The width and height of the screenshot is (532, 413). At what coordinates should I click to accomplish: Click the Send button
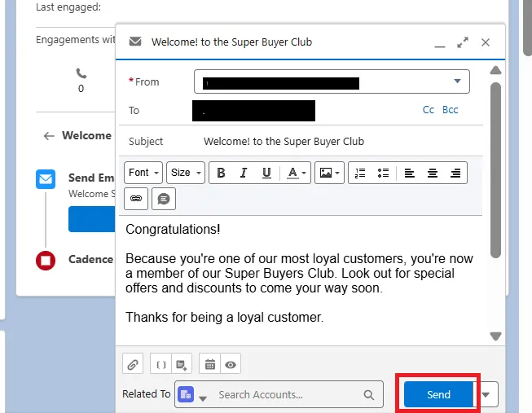(x=438, y=394)
